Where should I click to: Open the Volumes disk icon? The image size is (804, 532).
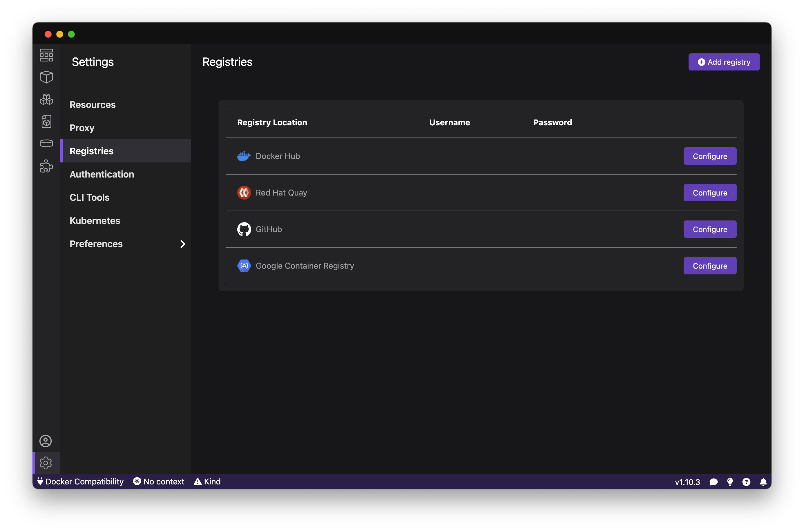(46, 144)
